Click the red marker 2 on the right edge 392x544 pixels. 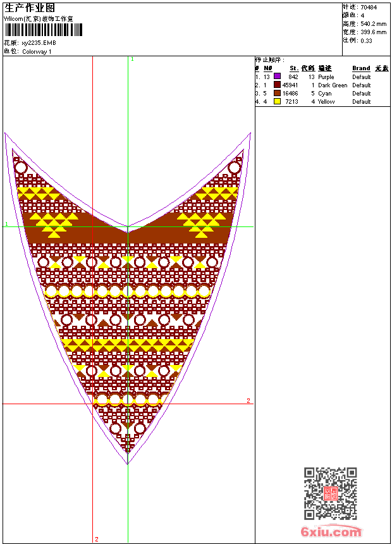point(248,400)
